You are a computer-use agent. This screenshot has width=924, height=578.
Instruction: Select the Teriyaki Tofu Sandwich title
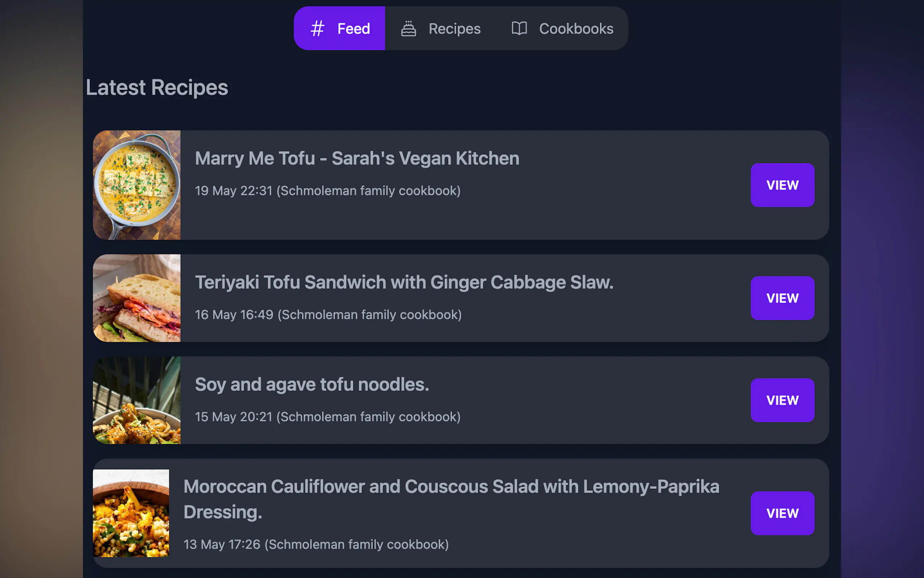click(x=404, y=282)
